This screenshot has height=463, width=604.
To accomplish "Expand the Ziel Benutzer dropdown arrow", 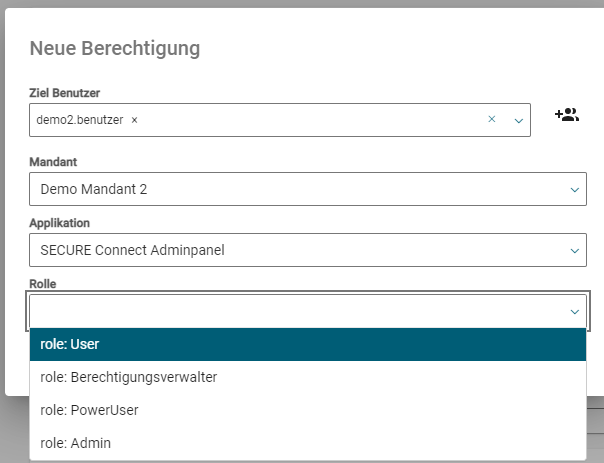I will tap(519, 121).
